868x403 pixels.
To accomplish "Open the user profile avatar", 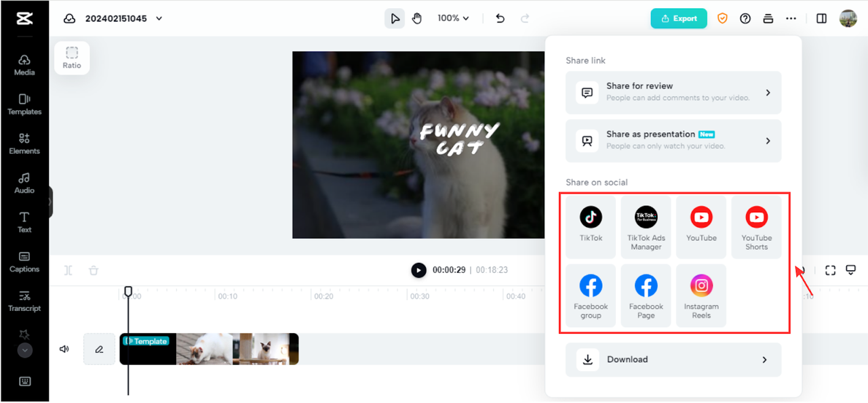I will [x=848, y=18].
